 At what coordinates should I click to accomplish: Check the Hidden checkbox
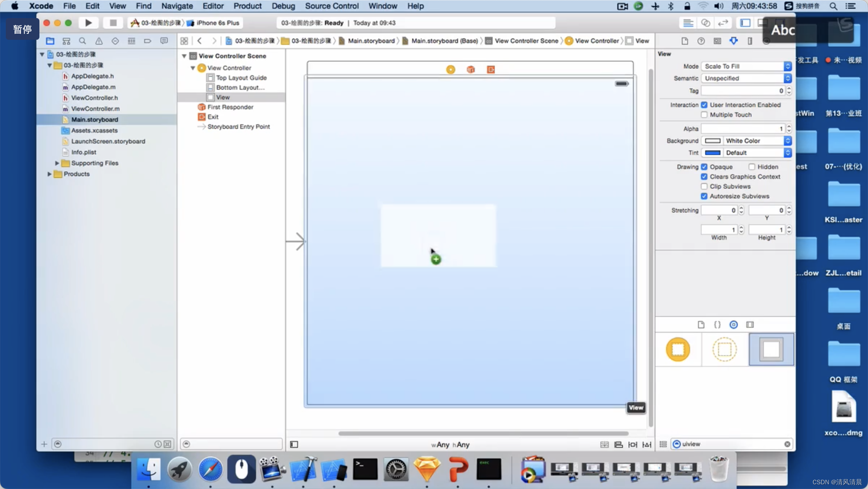click(752, 167)
